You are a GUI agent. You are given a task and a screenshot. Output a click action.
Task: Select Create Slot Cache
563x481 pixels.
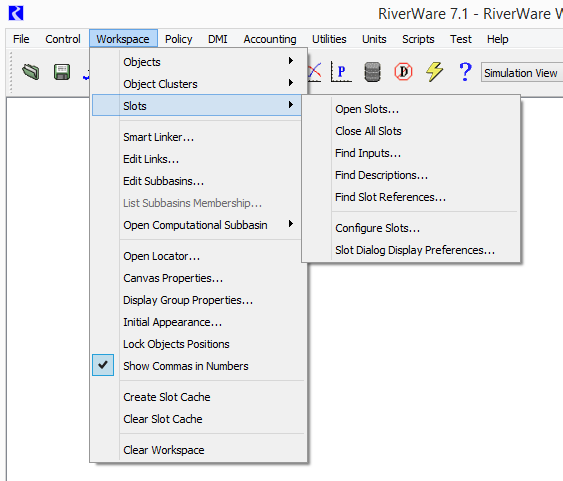tap(196, 397)
